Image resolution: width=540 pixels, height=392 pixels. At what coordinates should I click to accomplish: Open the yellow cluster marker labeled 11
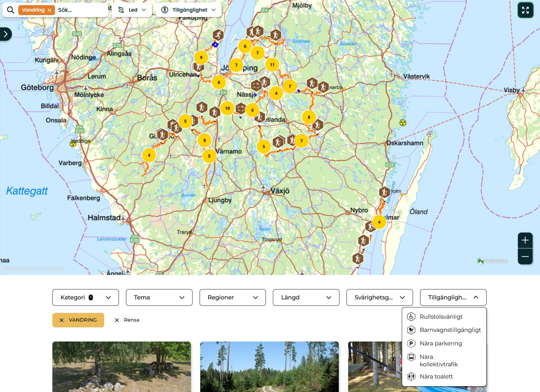[272, 65]
